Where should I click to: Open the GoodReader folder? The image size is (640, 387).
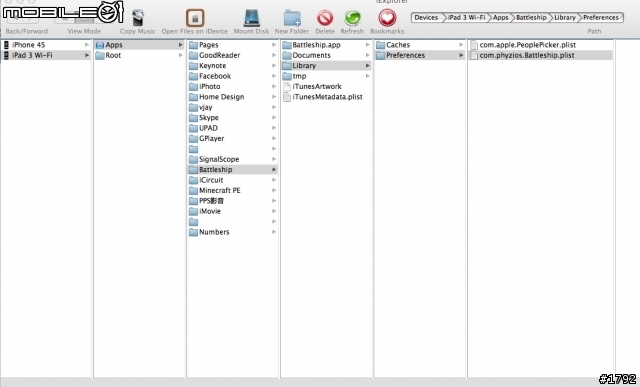(233, 55)
